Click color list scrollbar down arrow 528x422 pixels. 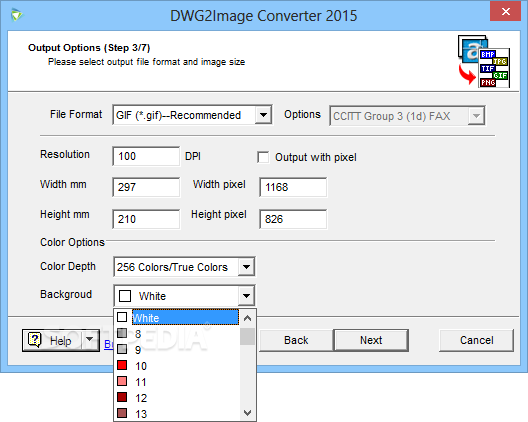point(248,413)
